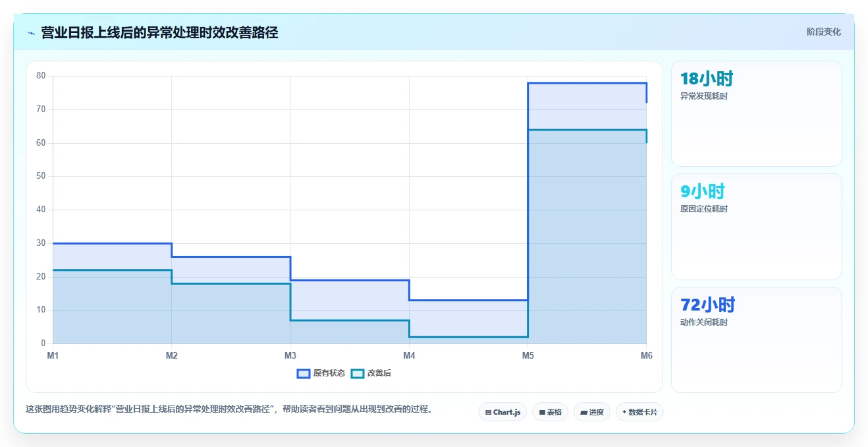Open the 9小时 原因定位耗时 card
This screenshot has width=868, height=447.
[756, 227]
